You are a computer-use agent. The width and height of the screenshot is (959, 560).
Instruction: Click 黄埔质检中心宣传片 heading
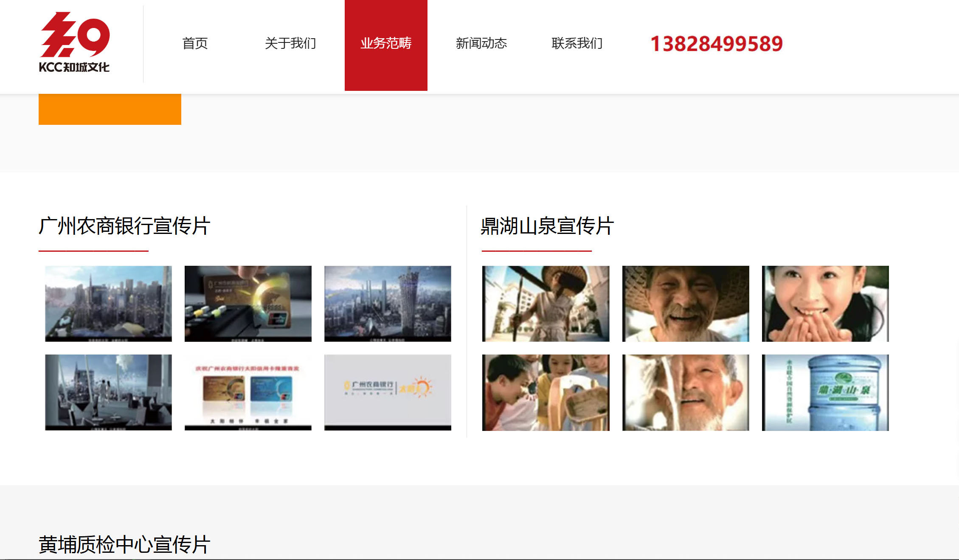click(124, 544)
